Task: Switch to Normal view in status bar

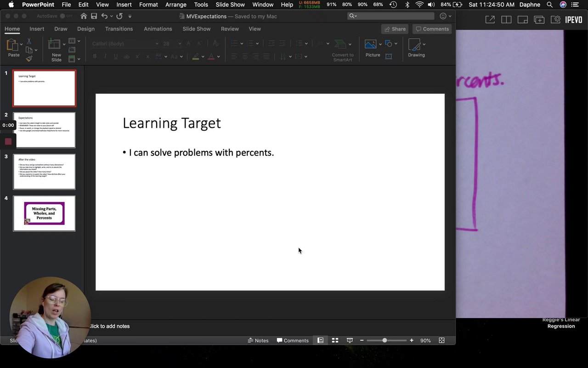Action: coord(320,340)
